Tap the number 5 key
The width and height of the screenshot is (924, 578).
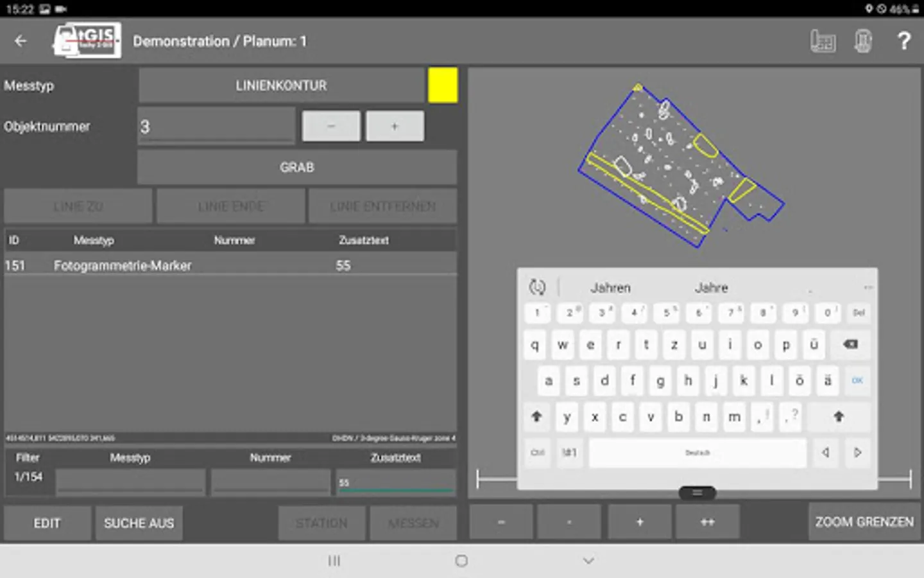point(667,313)
